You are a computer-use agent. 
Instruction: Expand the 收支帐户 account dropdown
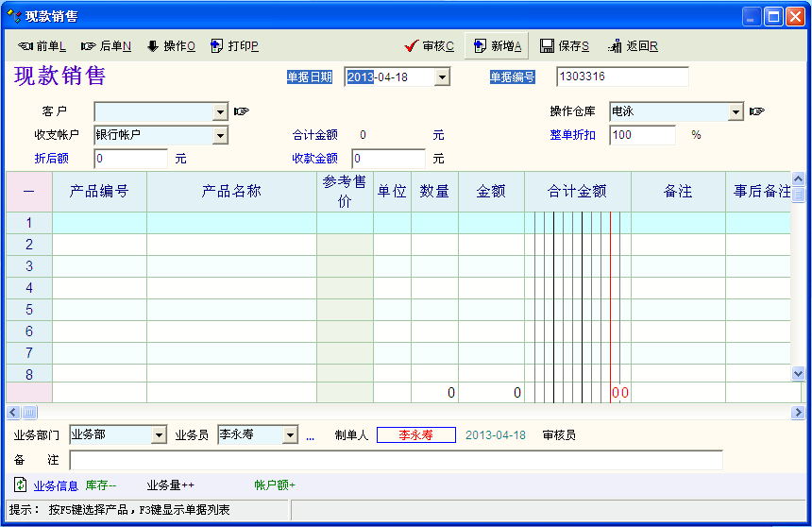(x=221, y=136)
